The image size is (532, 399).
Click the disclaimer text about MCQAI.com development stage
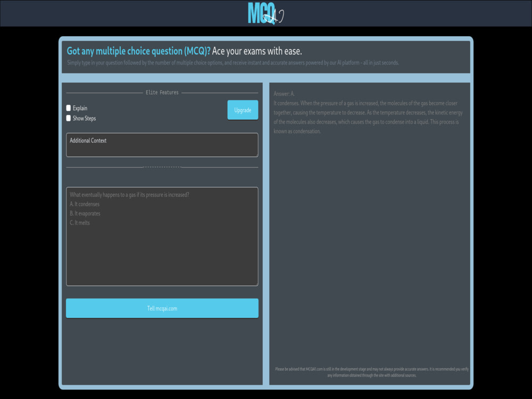(371, 372)
